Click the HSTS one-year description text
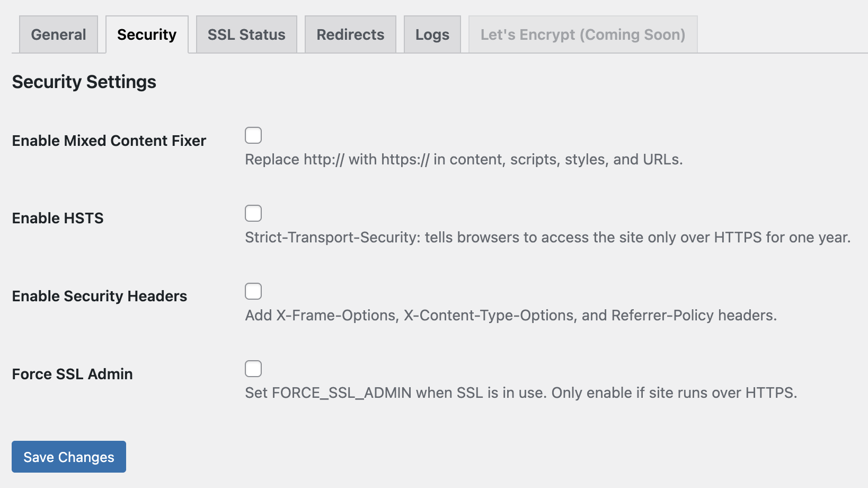 tap(547, 238)
